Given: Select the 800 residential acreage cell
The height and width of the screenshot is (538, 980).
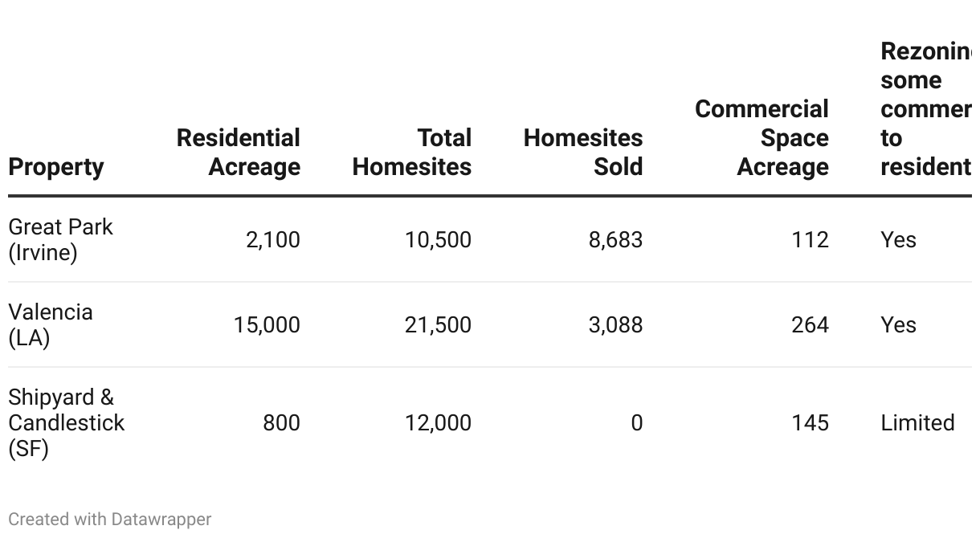Looking at the screenshot, I should coord(281,423).
